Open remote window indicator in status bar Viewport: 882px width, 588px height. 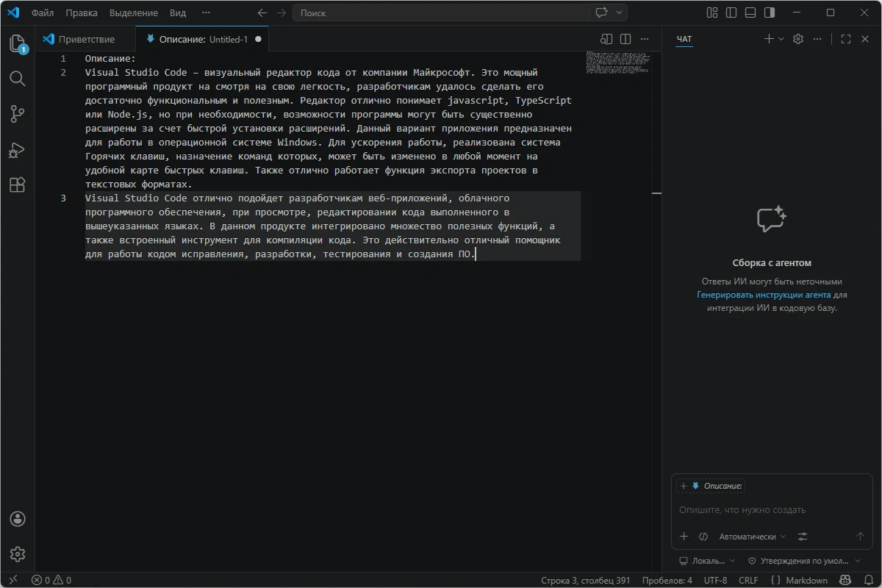[13, 580]
